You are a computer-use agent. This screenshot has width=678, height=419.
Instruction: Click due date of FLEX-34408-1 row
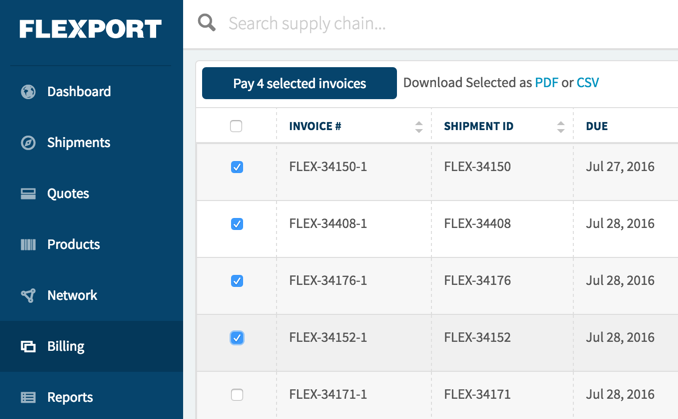(620, 224)
